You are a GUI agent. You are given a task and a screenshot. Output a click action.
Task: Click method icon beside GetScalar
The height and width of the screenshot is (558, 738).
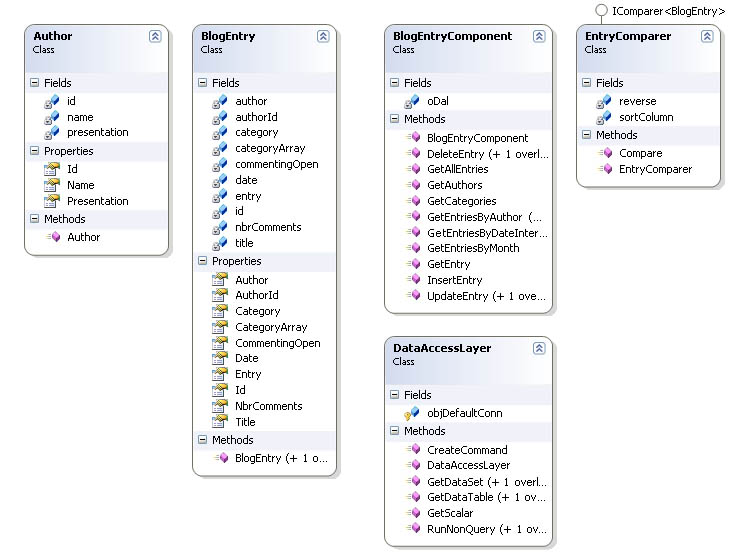(414, 513)
